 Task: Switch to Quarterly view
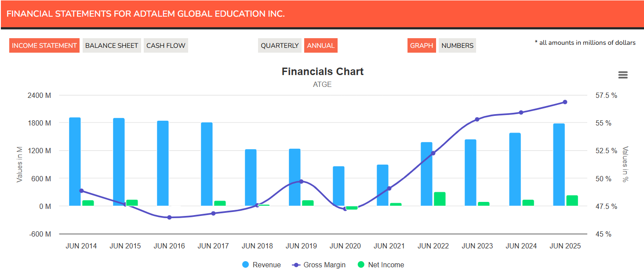280,46
